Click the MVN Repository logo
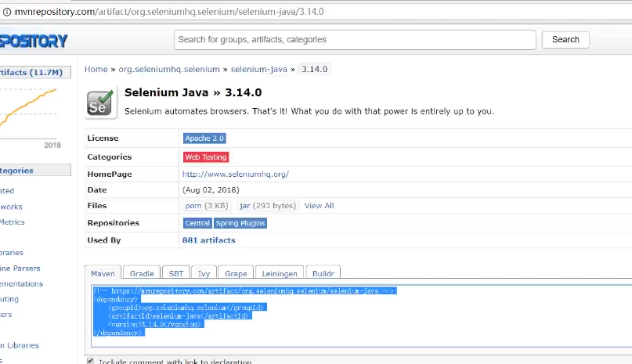The width and height of the screenshot is (632, 364). [x=34, y=41]
